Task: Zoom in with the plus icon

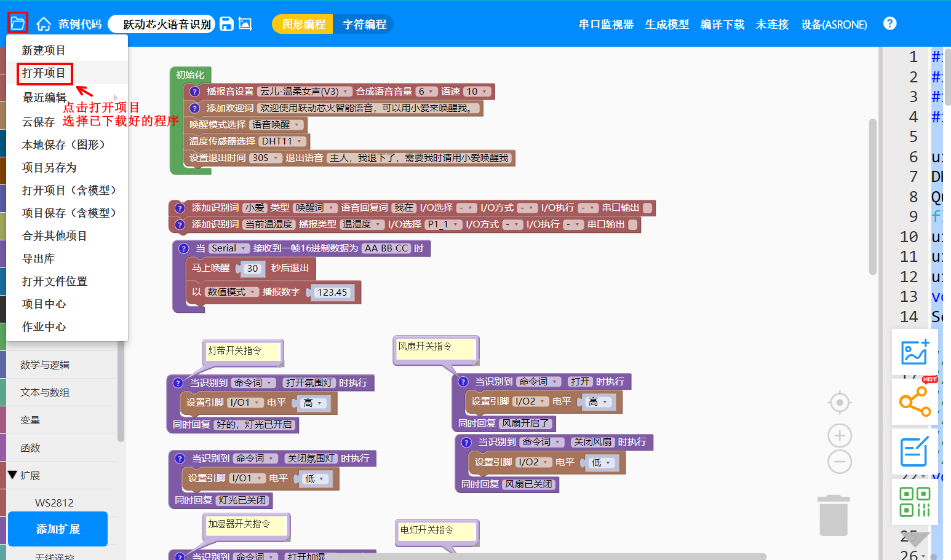Action: coord(839,436)
